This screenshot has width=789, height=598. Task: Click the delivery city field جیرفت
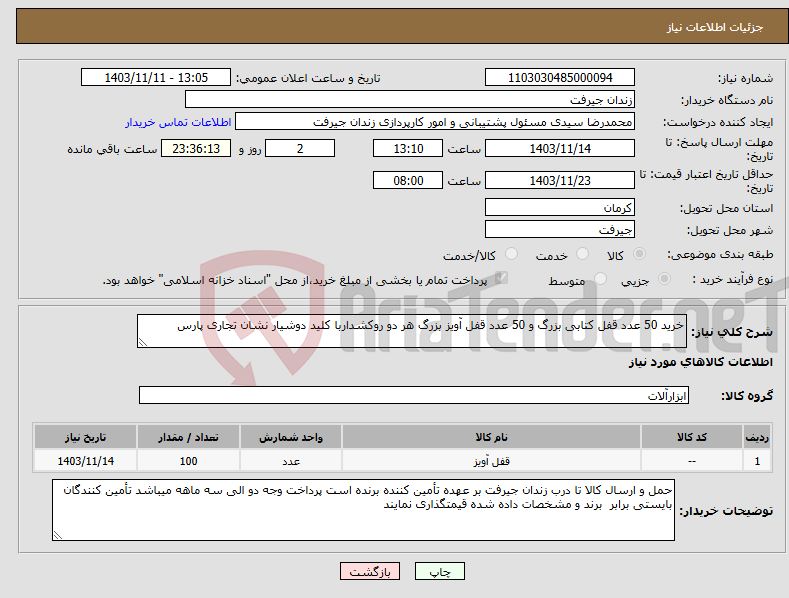(x=560, y=230)
